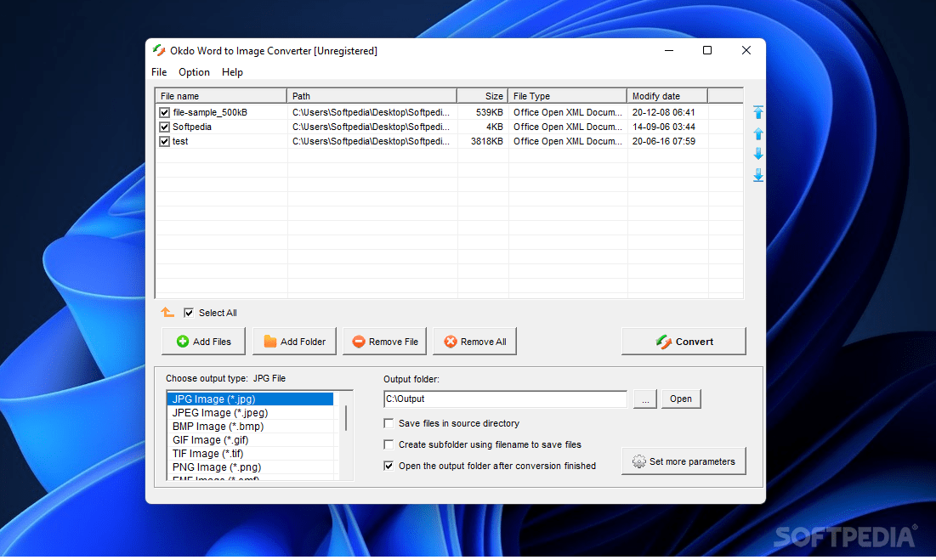This screenshot has height=560, width=936.
Task: Sort by the File name column header
Action: click(221, 96)
